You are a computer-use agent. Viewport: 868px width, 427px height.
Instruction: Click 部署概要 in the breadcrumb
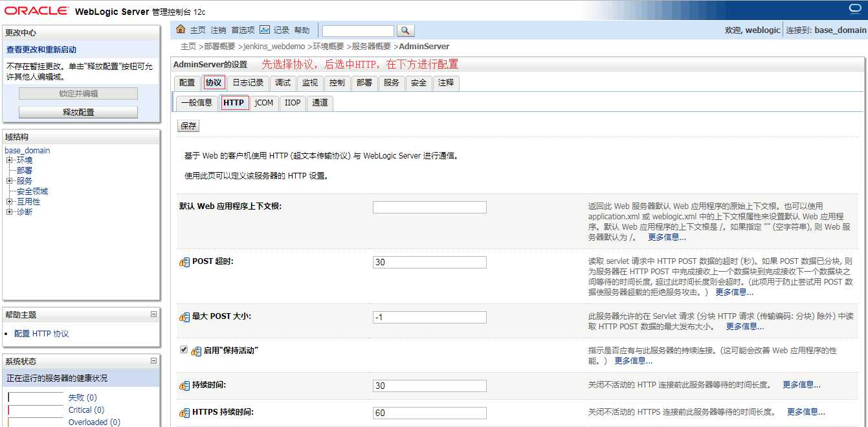coord(219,47)
